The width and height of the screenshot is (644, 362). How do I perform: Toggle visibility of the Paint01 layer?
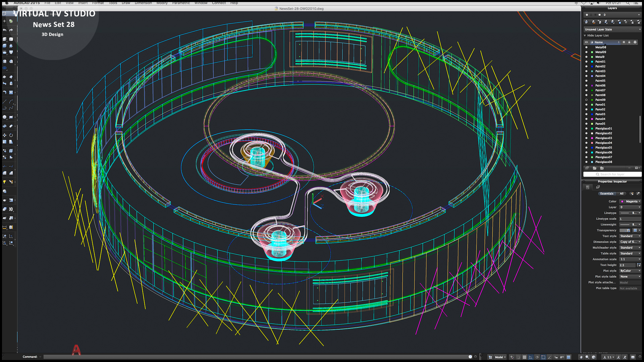586,62
